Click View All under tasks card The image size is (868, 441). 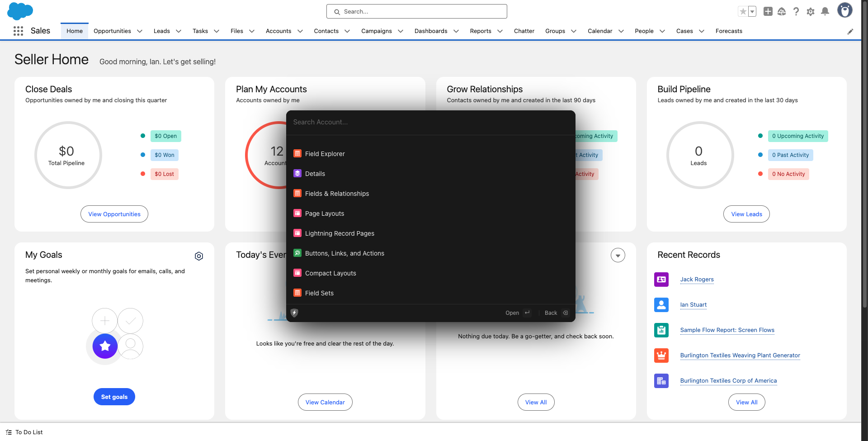coord(536,402)
